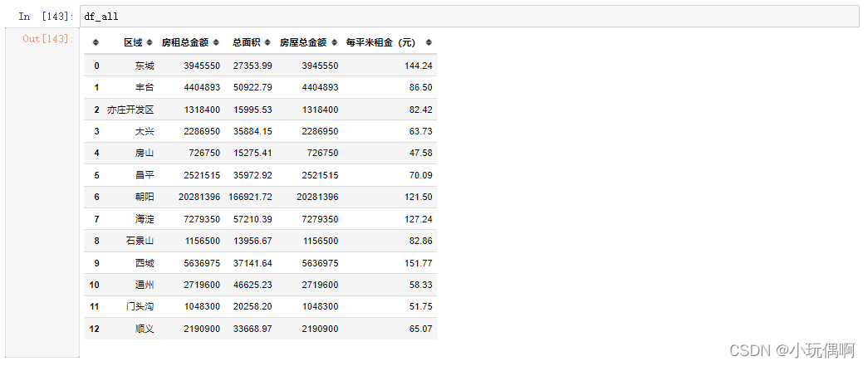Select the 石景山 district cell
Image resolution: width=868 pixels, height=366 pixels.
140,241
